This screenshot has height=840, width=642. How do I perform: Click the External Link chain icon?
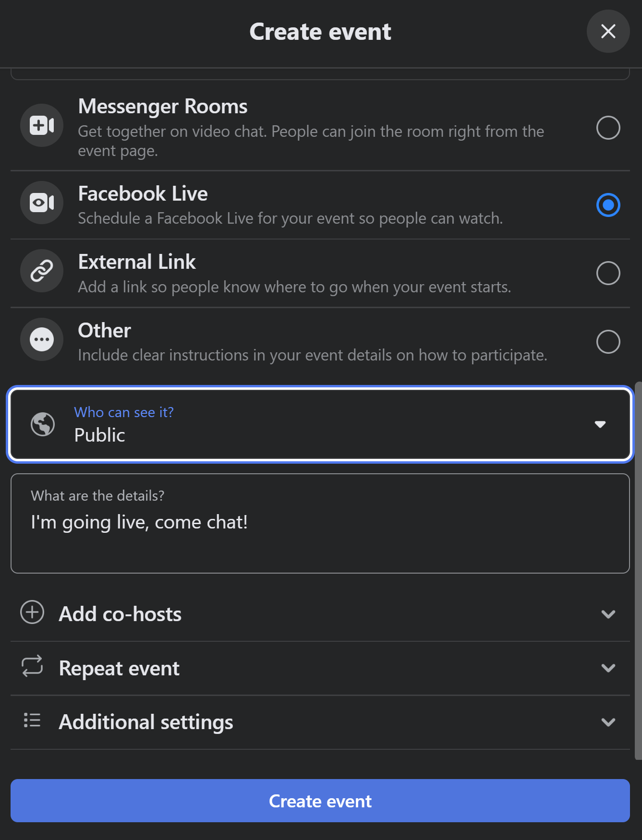click(42, 271)
